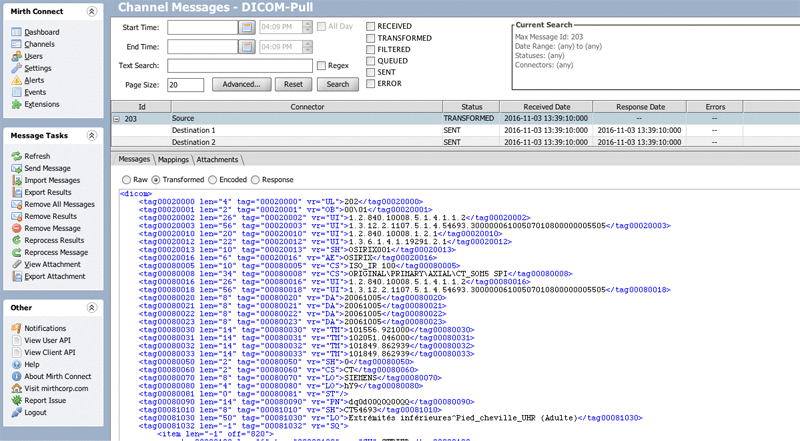Select the Raw message radio button
This screenshot has width=800, height=441.
pos(126,180)
